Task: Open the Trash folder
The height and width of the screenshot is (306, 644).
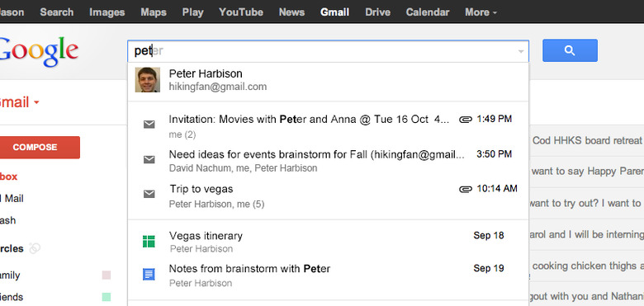Action: click(x=7, y=220)
